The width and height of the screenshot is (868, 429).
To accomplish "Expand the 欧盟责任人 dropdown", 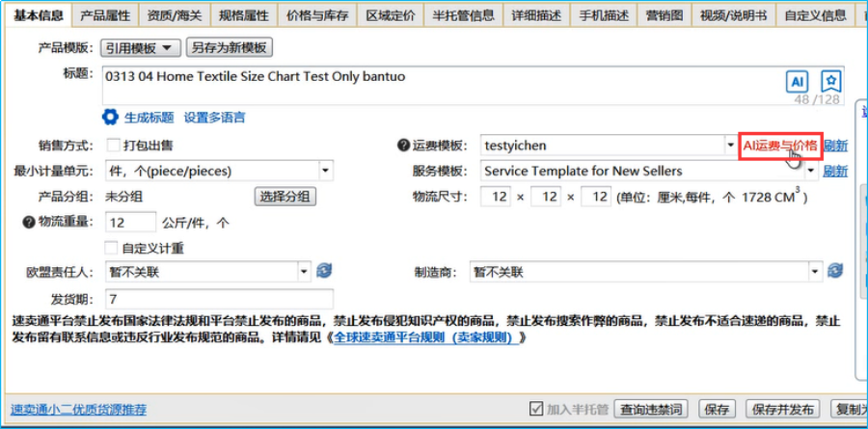I will (x=305, y=272).
